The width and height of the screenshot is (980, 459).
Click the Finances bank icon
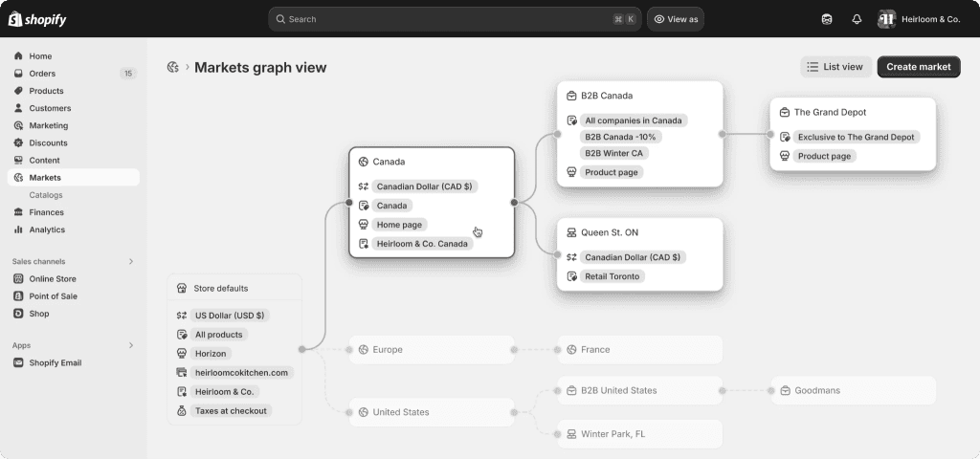tap(18, 212)
